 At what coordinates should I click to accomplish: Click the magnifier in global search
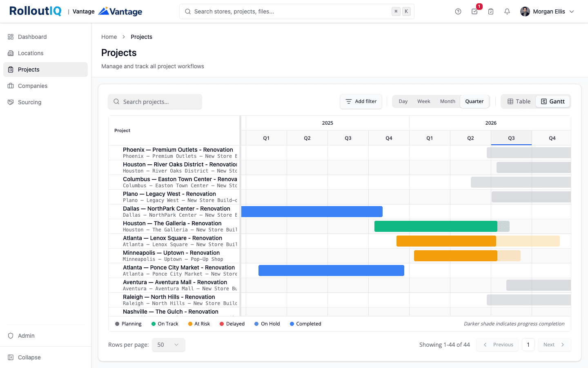[x=188, y=11]
